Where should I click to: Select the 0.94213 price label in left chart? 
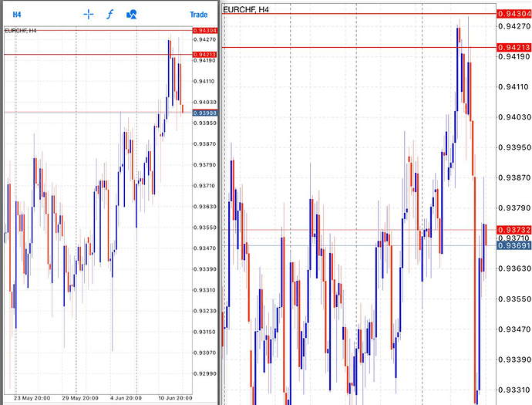point(204,54)
